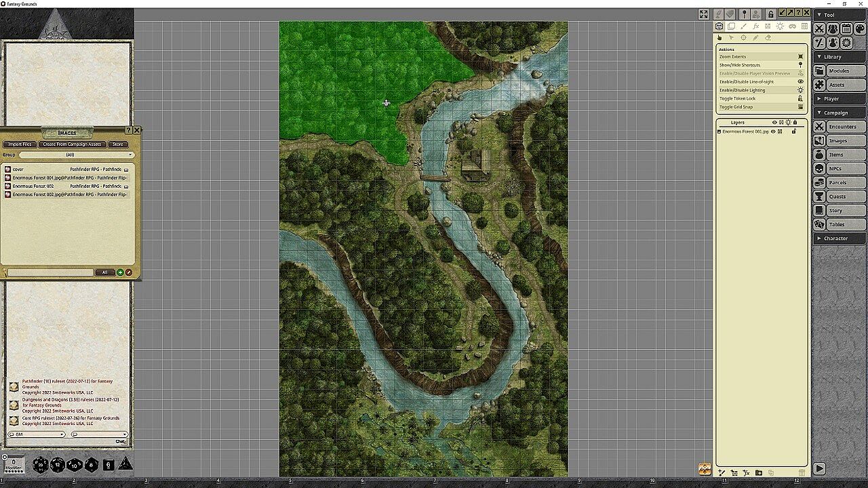Screen dimensions: 868x488
Task: Open the Modifiers plus-minus tool icon
Action: click(819, 42)
